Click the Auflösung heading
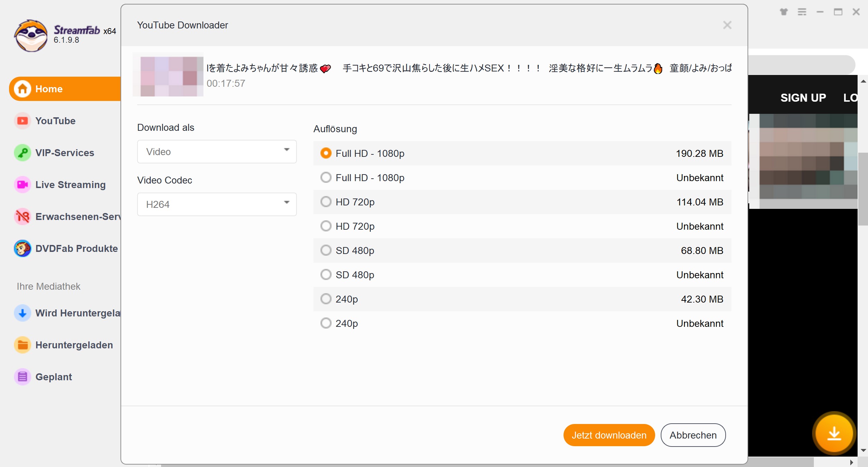868x467 pixels. 335,129
